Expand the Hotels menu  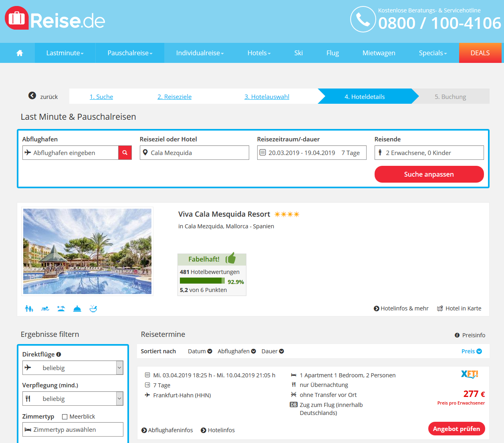coord(259,53)
